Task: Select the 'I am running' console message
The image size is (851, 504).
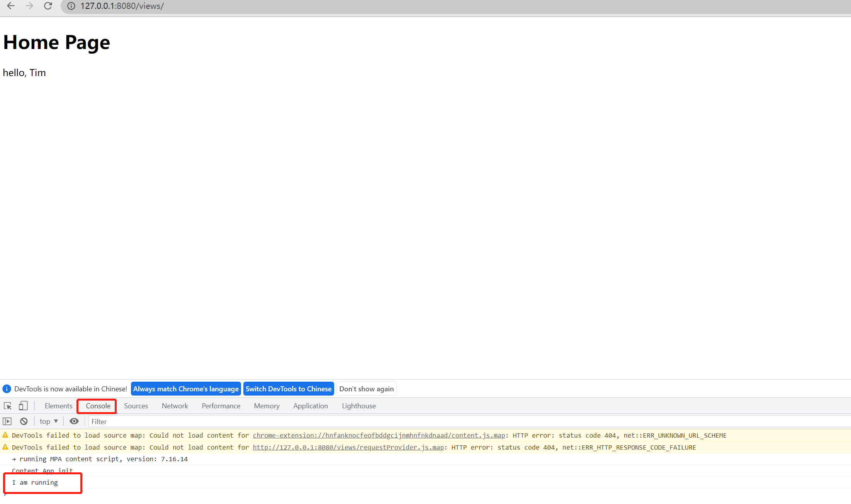Action: coord(35,482)
